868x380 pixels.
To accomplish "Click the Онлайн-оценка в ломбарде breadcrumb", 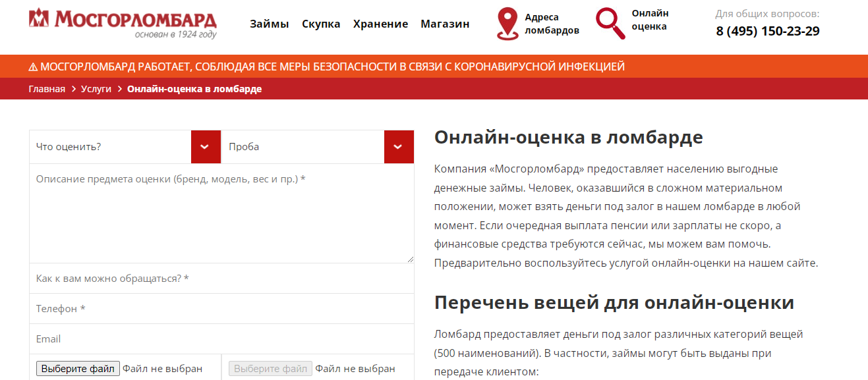I will pos(194,89).
